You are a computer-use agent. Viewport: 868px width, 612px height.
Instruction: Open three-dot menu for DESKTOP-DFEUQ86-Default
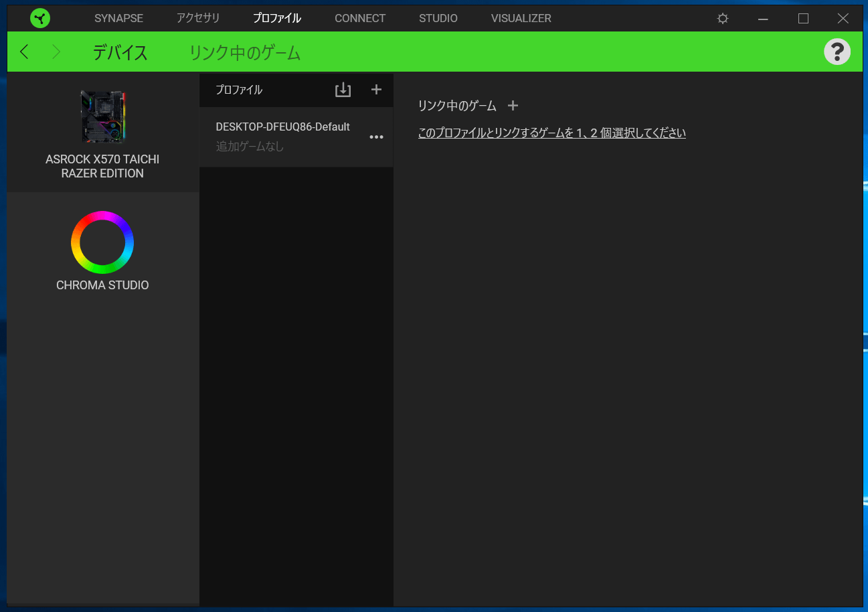coord(377,137)
